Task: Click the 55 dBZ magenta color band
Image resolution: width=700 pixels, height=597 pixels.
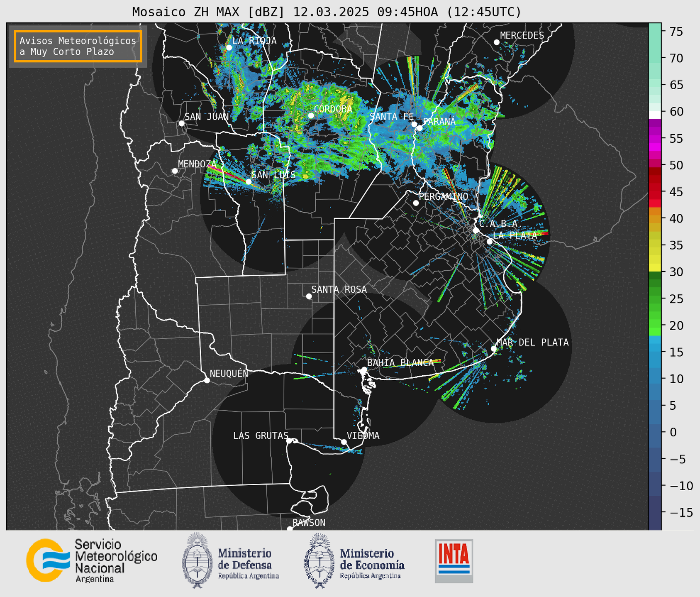Action: 655,139
